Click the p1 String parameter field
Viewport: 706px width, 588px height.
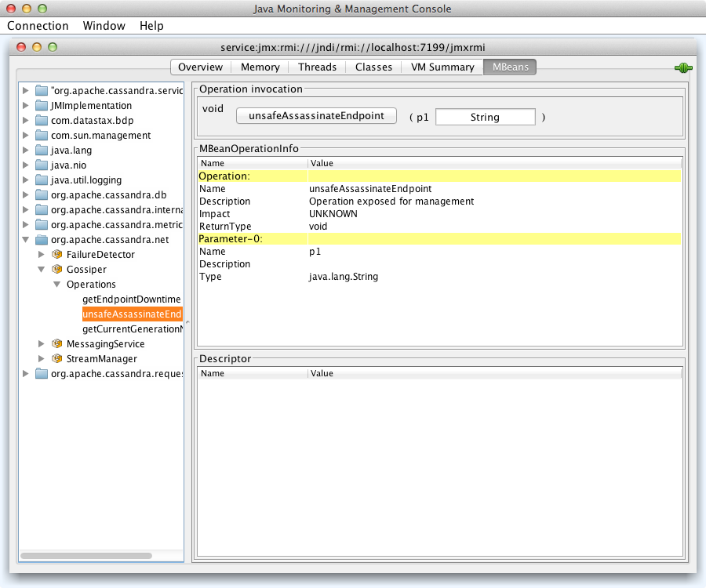pos(485,117)
